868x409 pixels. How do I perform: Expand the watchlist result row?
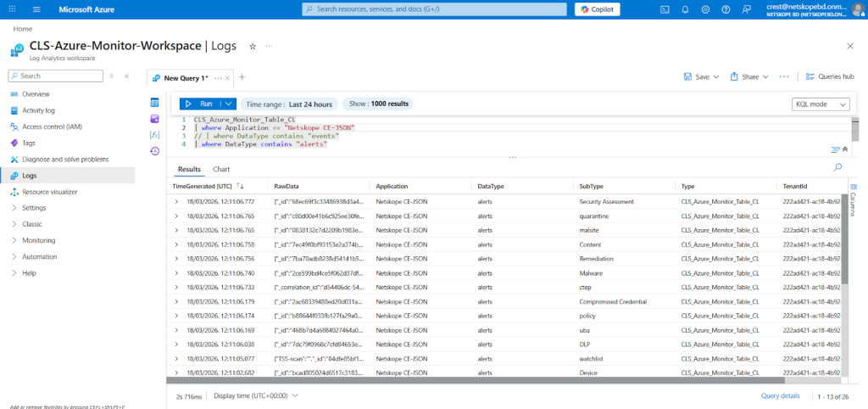pos(176,359)
